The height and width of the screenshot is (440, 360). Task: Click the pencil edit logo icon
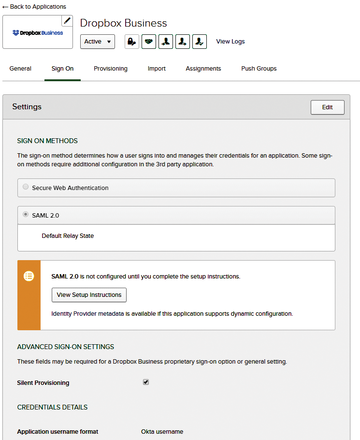[67, 21]
